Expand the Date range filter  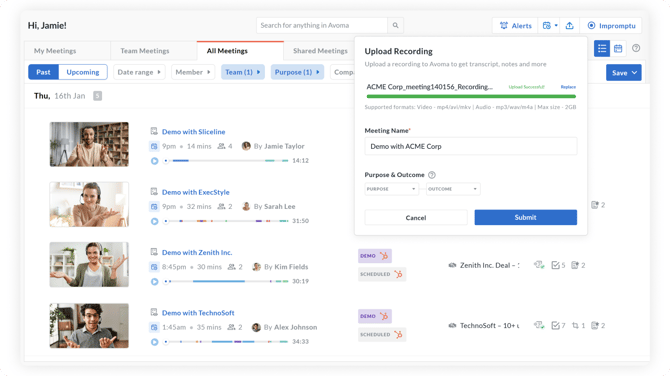(x=139, y=72)
